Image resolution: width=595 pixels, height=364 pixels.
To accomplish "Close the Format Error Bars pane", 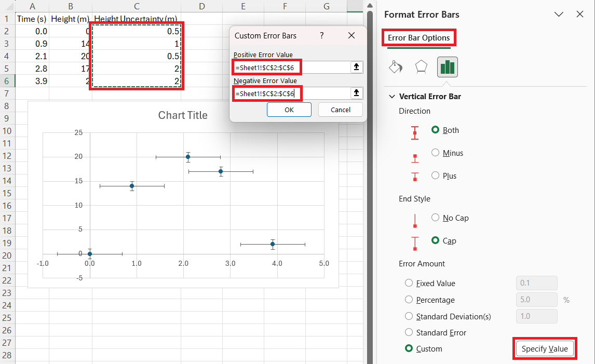I will (x=580, y=15).
